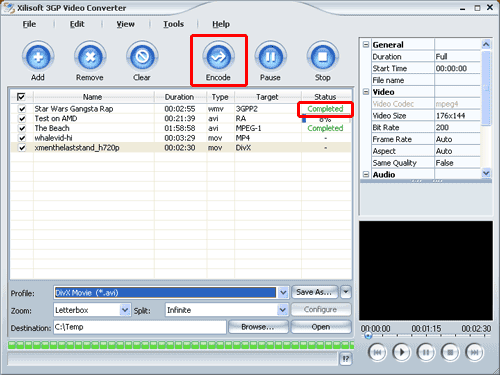Image resolution: width=500 pixels, height=375 pixels.
Task: Open the Zoom Letterbox dropdown
Action: click(125, 310)
